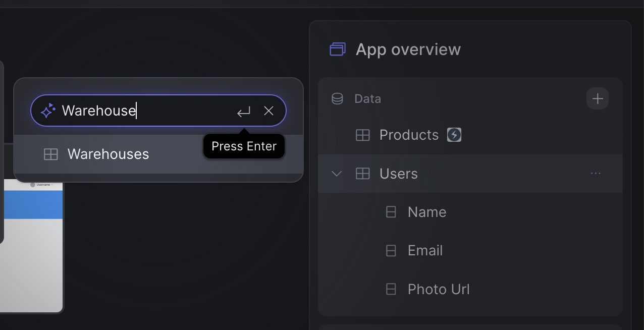Click the AI sparkle icon in search field

48,111
